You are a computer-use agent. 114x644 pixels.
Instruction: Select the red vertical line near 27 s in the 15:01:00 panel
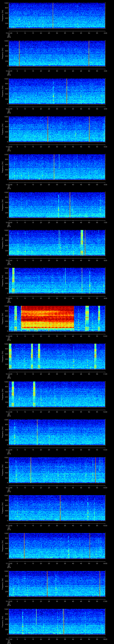pyautogui.click(x=53, y=16)
